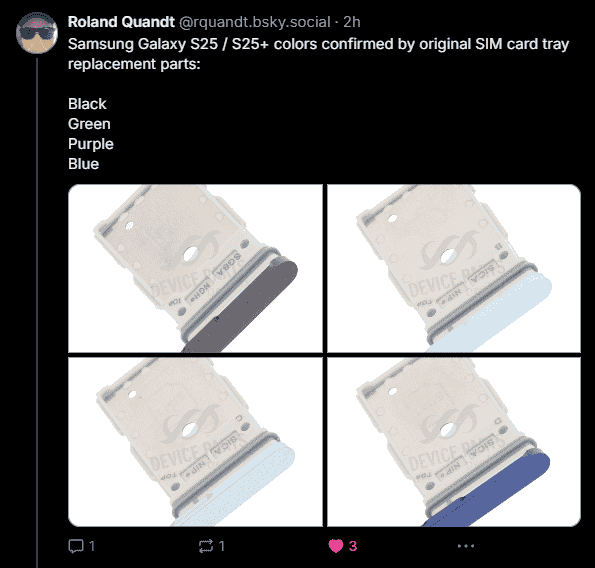Open Roland Quandt's profile avatar
Image resolution: width=595 pixels, height=568 pixels.
point(37,33)
